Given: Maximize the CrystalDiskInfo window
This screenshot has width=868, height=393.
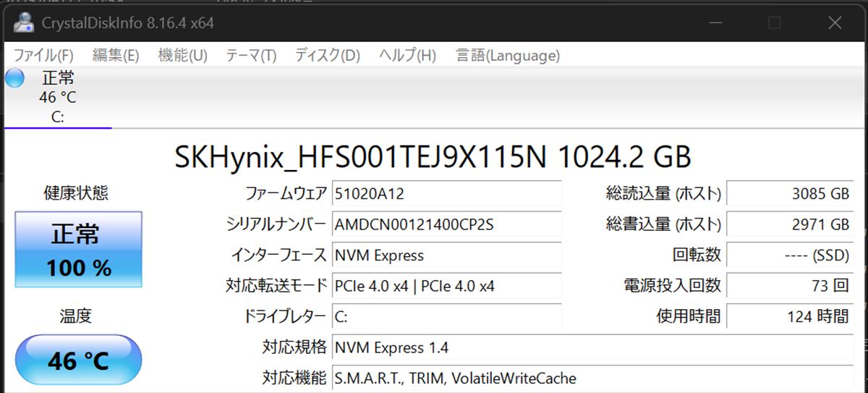Looking at the screenshot, I should coord(774,23).
